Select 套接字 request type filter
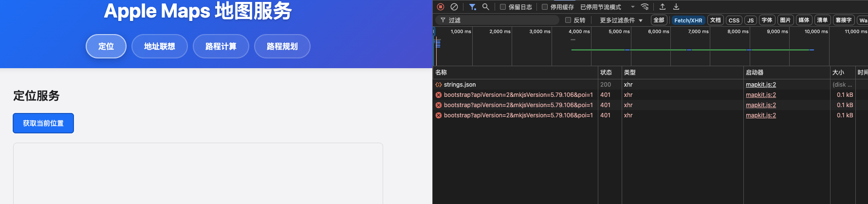This screenshot has width=868, height=204. (844, 20)
